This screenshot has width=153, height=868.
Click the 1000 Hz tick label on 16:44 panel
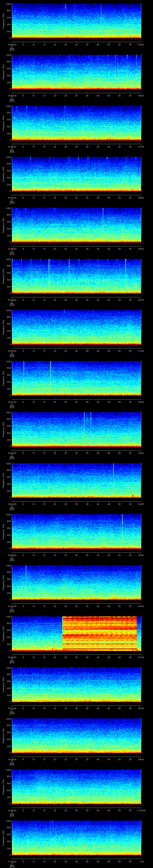coord(8,4)
